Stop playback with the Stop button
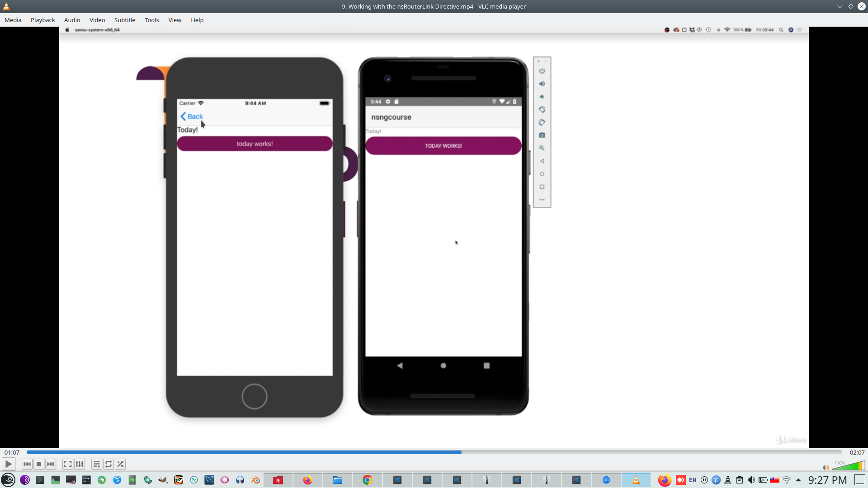 pyautogui.click(x=39, y=464)
